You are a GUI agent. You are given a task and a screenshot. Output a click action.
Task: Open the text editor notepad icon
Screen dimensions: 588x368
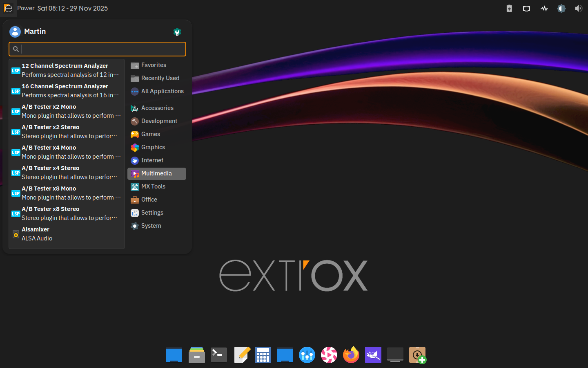242,355
